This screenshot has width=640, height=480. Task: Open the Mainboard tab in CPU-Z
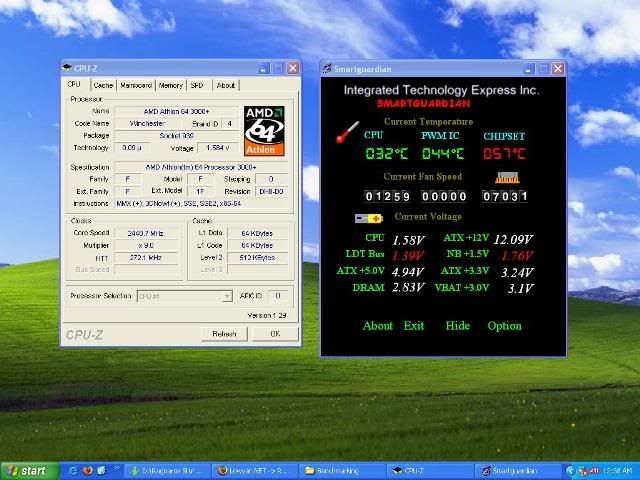tap(136, 85)
